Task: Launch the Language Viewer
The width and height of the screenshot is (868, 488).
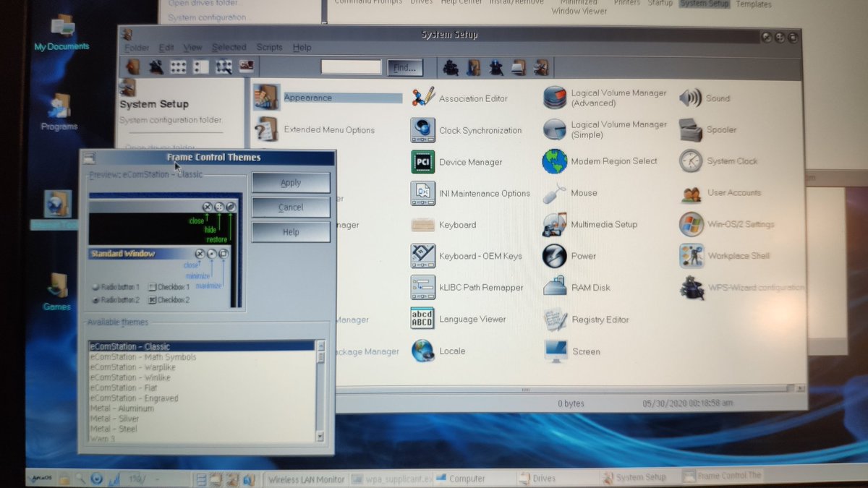Action: coord(423,319)
